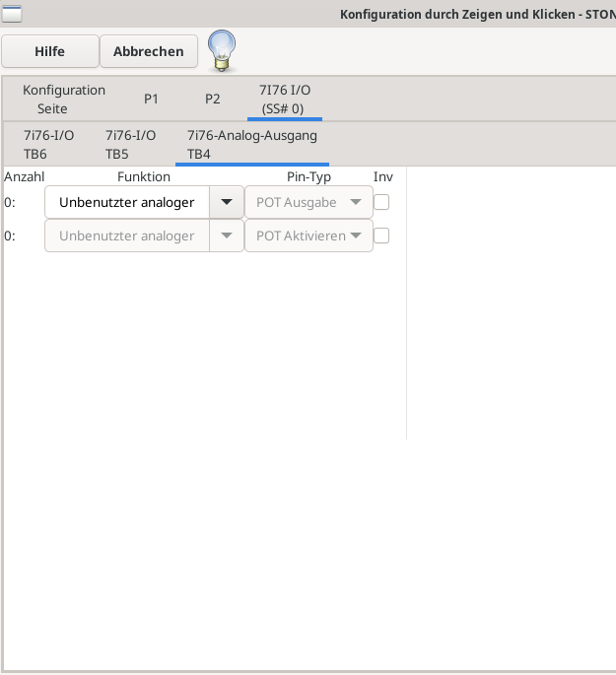The image size is (616, 675).
Task: Click the Anzahl column label
Action: coord(24,177)
